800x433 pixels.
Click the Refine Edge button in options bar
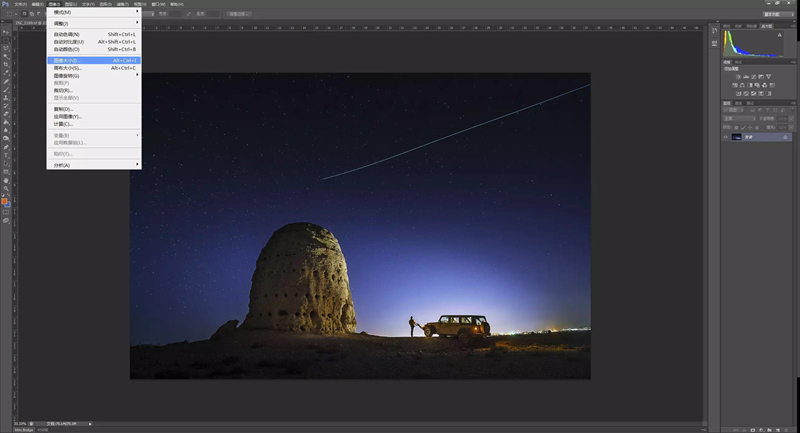tap(238, 14)
